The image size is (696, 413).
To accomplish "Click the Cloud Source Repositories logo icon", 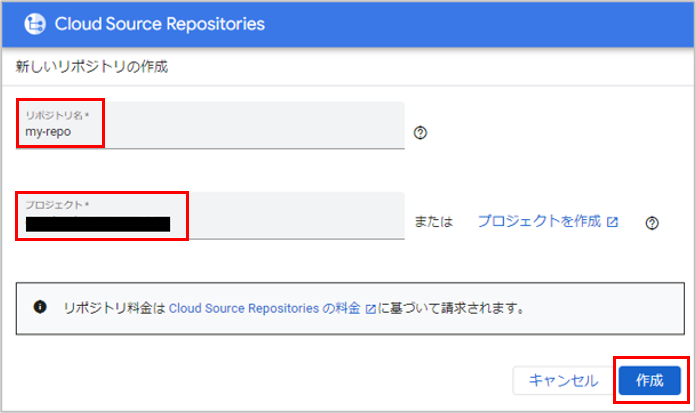I will click(x=35, y=24).
